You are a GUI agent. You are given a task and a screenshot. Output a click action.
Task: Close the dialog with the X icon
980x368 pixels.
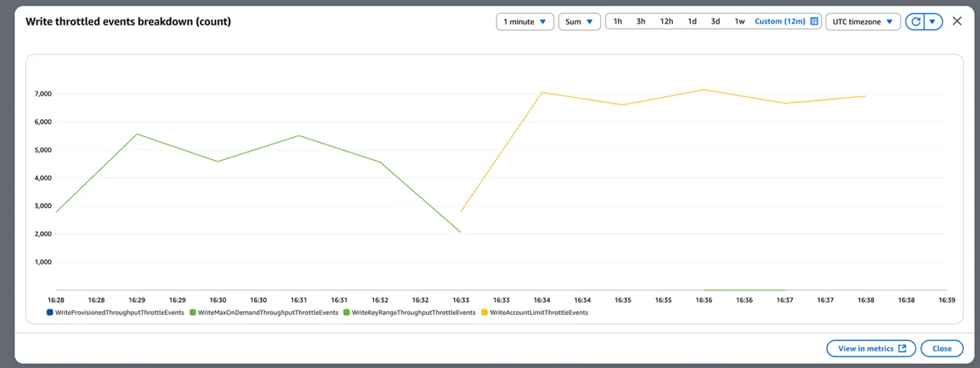[x=957, y=21]
